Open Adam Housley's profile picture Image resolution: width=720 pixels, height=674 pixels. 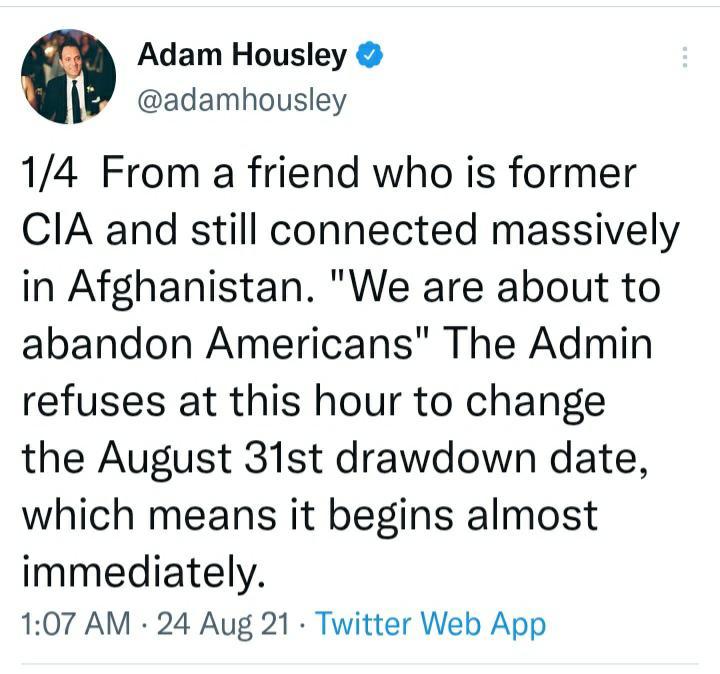pyautogui.click(x=68, y=76)
